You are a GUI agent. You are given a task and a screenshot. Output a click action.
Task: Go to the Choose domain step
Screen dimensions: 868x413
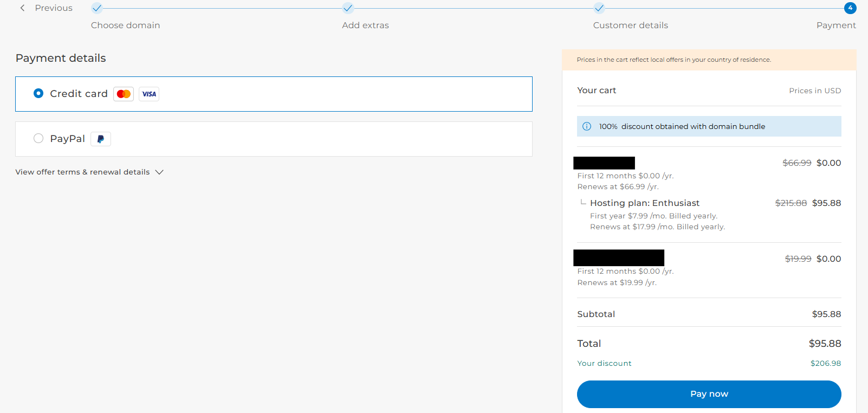125,25
